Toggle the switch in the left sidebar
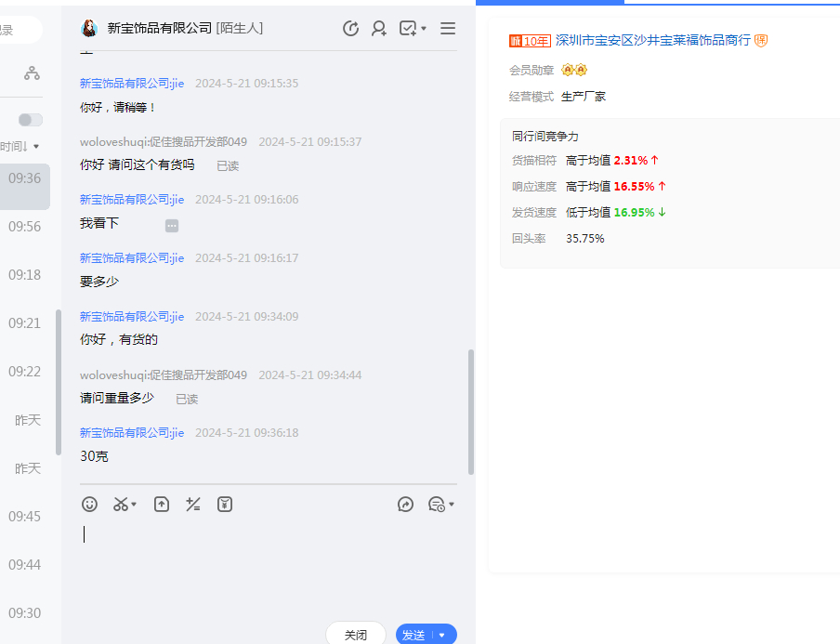The image size is (840, 644). 31,120
